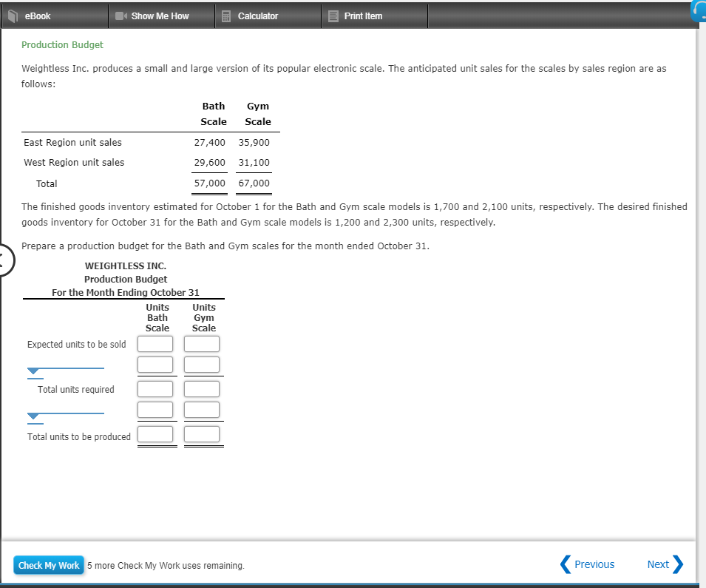This screenshot has width=706, height=588.
Task: Click the circular collapse arrow on left edge
Action: [5, 260]
